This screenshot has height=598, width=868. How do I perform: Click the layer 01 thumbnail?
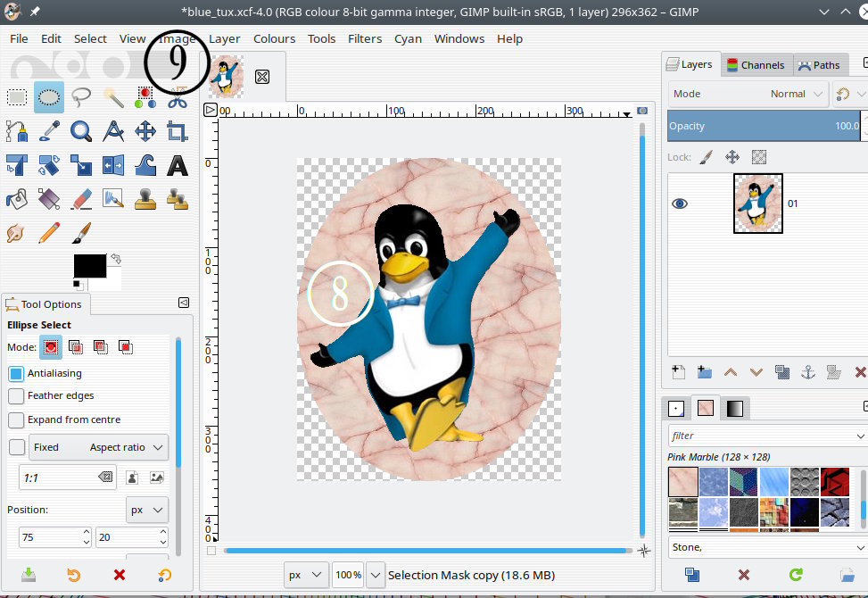(758, 203)
